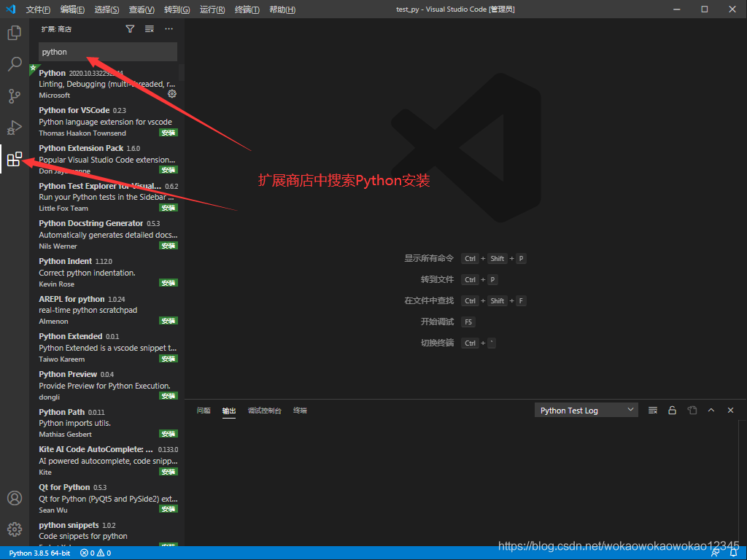
Task: Click the output panel vertical scrollbar
Action: (x=742, y=481)
